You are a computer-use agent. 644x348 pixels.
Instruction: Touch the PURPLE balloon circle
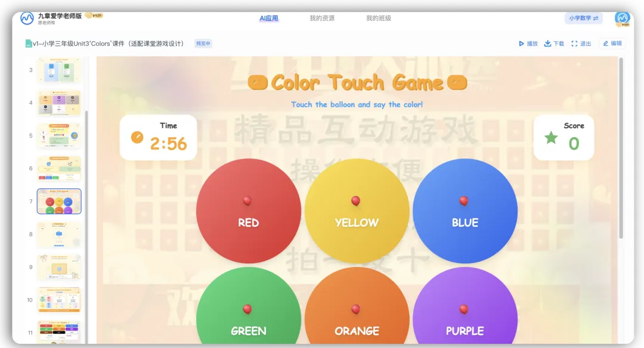pyautogui.click(x=465, y=306)
